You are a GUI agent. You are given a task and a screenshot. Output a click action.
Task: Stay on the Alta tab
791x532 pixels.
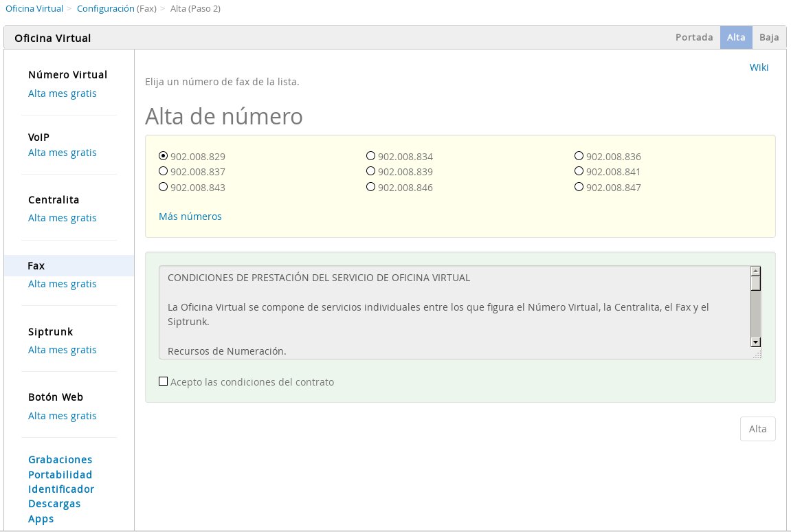click(x=736, y=37)
